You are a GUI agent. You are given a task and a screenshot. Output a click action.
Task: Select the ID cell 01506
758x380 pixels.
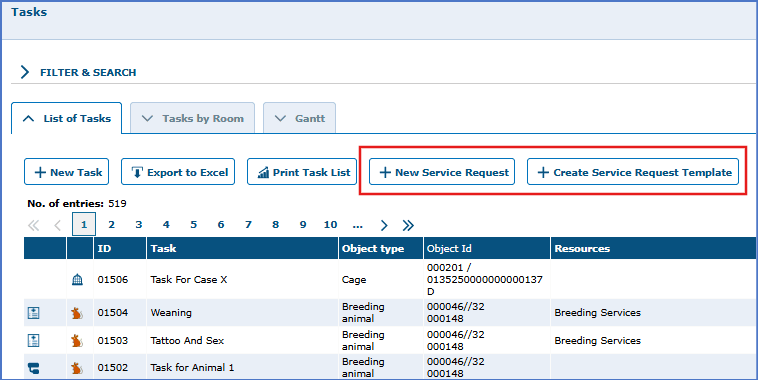tap(113, 279)
